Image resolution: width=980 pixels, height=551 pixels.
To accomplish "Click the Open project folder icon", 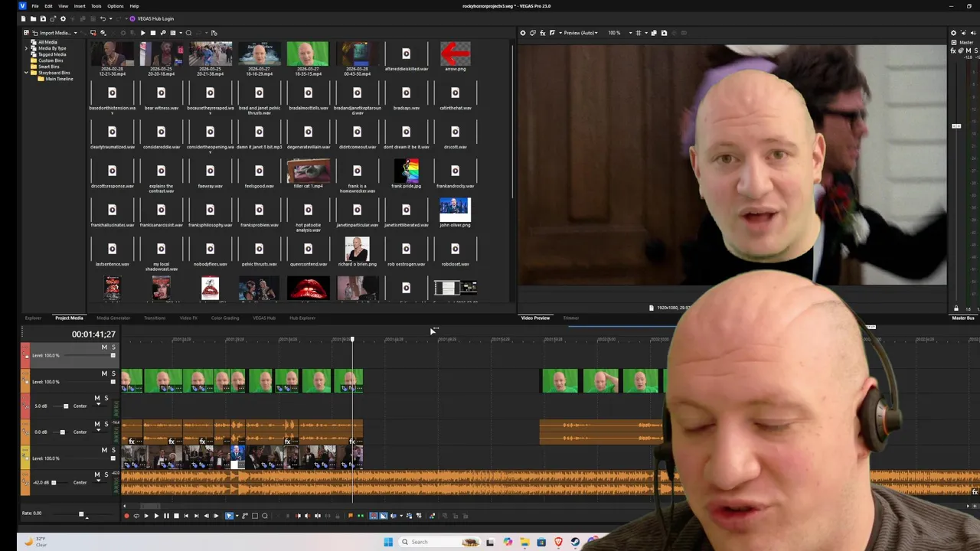I will [33, 19].
